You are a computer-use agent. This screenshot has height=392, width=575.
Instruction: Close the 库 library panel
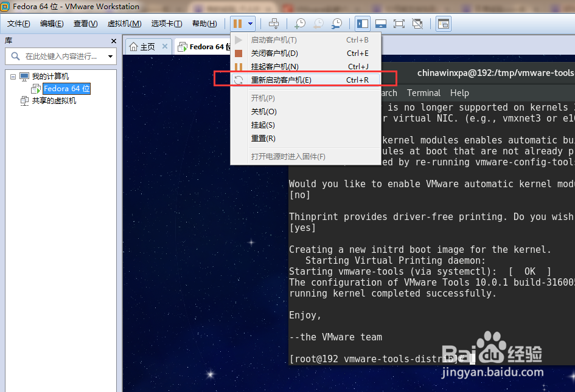point(113,41)
